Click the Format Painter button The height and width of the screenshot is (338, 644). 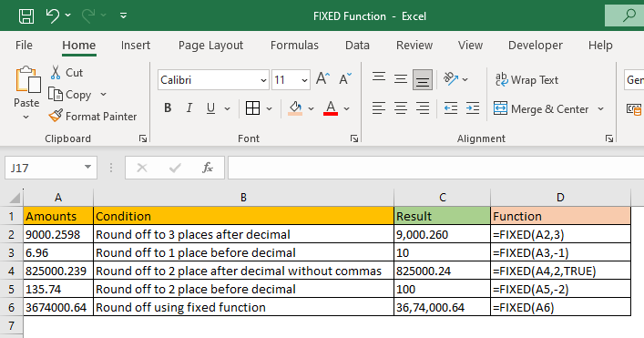point(93,117)
